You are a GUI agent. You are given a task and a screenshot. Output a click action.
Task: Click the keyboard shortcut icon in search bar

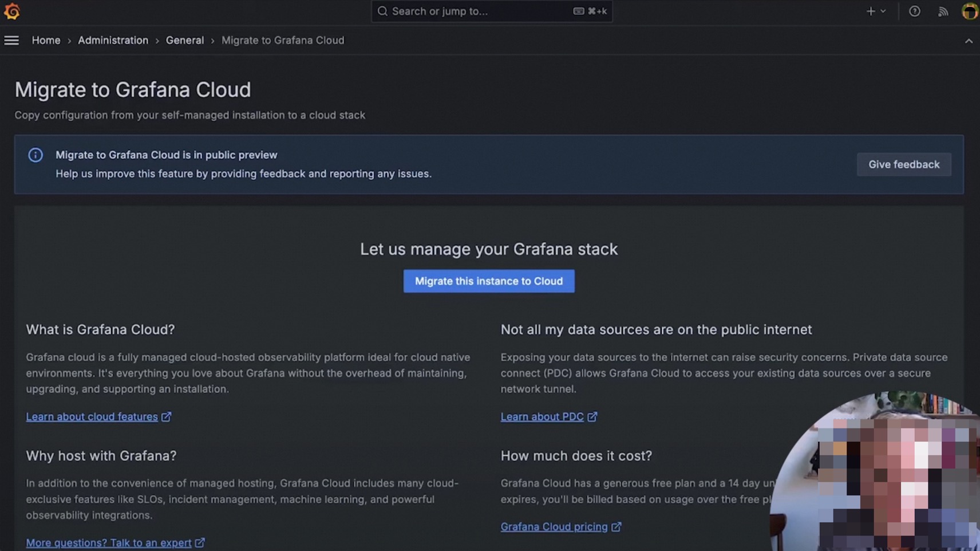(579, 11)
